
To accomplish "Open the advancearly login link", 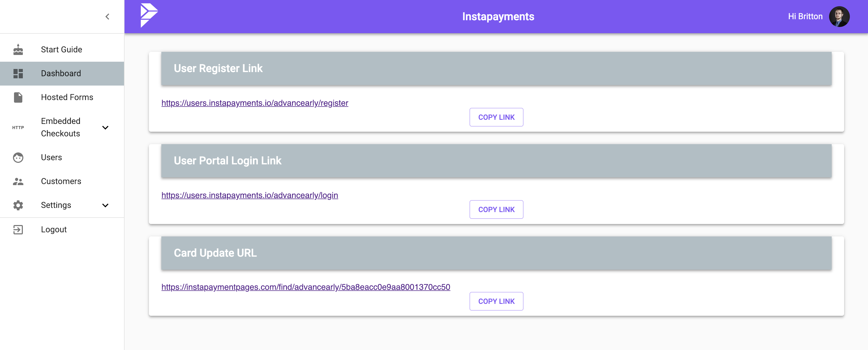I will [x=250, y=195].
